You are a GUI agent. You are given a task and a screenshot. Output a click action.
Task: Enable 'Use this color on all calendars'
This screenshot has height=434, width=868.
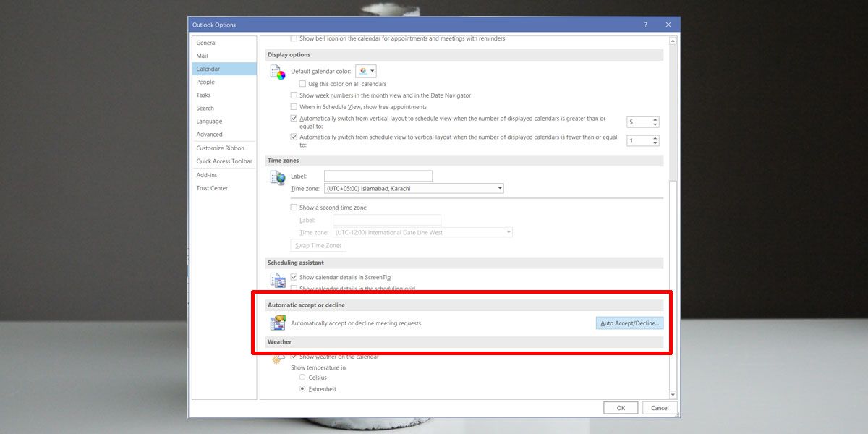(302, 84)
